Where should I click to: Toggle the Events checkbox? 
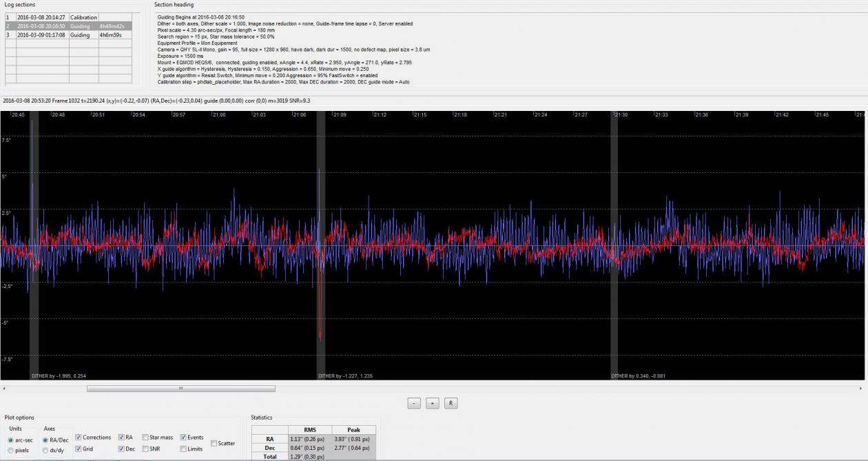(183, 438)
